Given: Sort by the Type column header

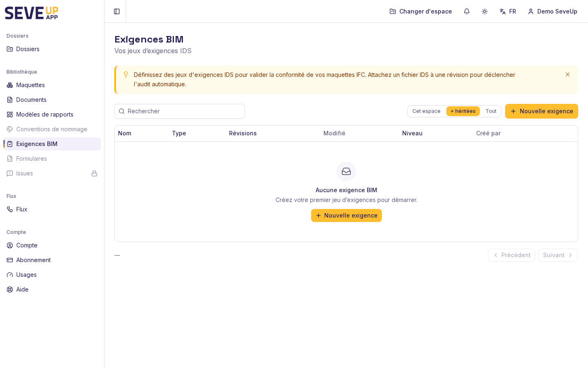Looking at the screenshot, I should click(x=179, y=133).
